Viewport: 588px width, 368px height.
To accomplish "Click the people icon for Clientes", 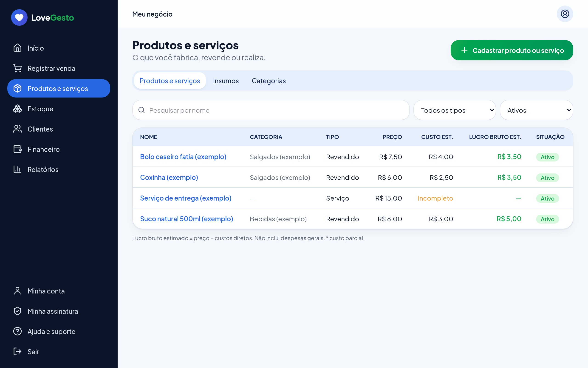I will point(17,129).
